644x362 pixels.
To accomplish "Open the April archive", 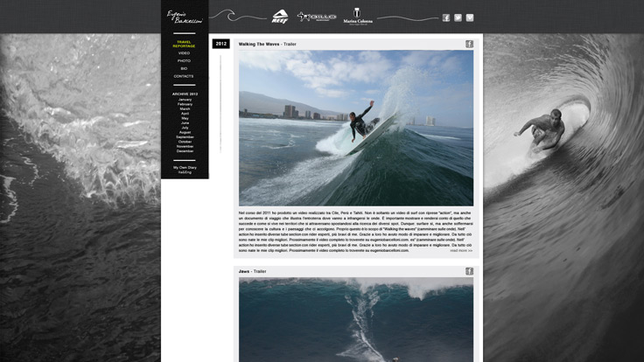I will pos(185,114).
